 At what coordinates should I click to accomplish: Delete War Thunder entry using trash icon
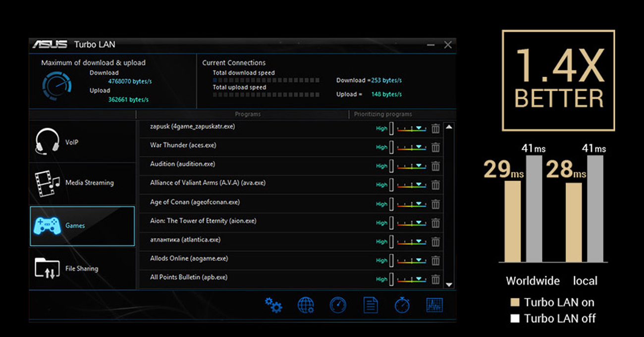[x=435, y=147]
